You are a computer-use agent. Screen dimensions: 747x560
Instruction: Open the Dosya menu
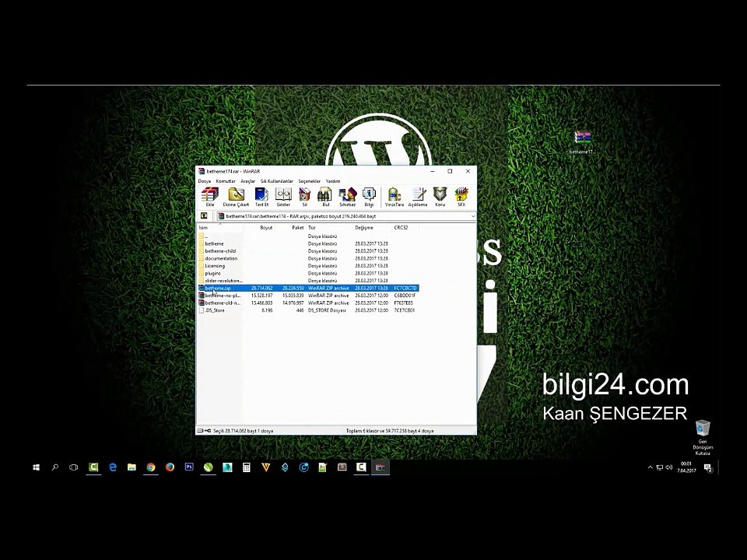(x=205, y=181)
